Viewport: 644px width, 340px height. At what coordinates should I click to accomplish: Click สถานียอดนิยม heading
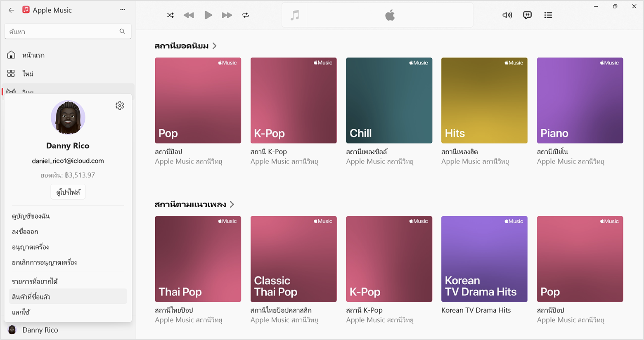[x=182, y=46]
